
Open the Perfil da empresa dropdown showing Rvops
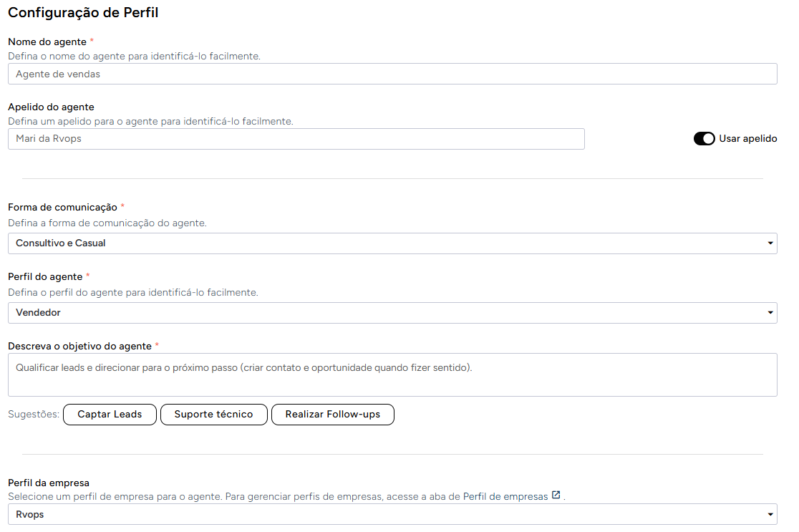[392, 514]
